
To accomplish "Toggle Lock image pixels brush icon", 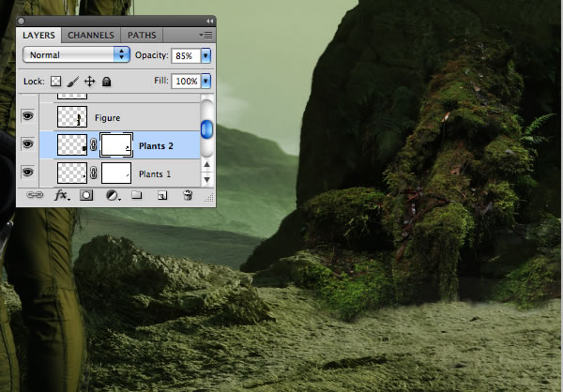I will tap(73, 82).
